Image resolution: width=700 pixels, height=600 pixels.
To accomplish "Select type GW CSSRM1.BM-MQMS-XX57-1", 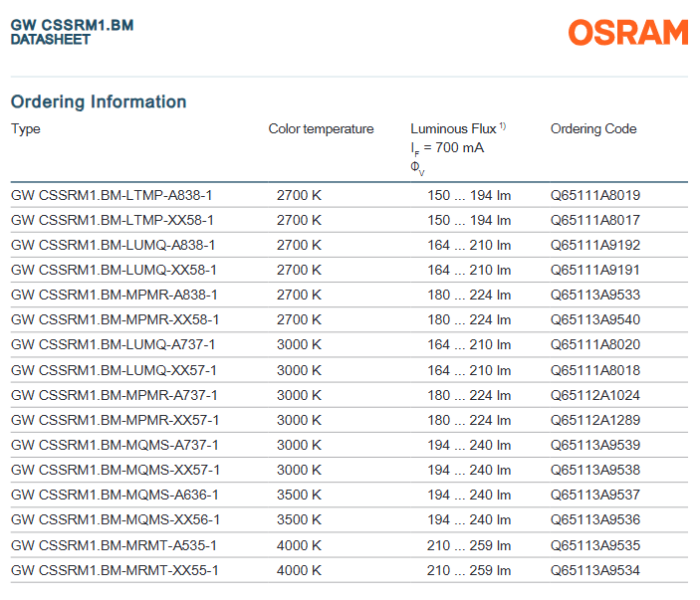I will tap(116, 471).
